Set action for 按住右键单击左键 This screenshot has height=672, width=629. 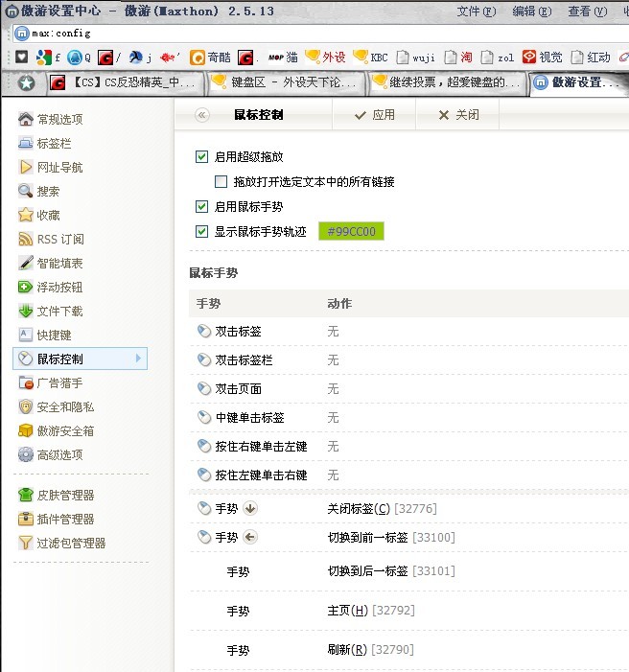point(333,446)
